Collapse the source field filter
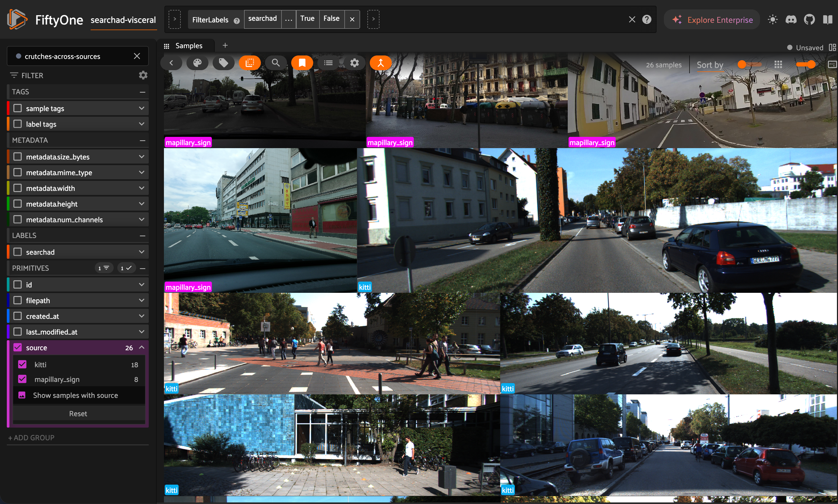 [142, 347]
